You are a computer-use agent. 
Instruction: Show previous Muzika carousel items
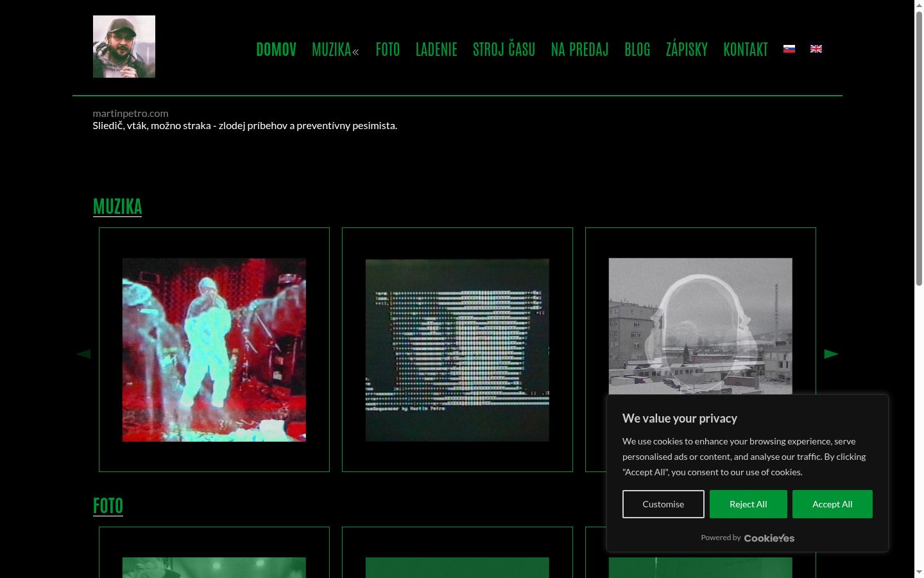(83, 354)
